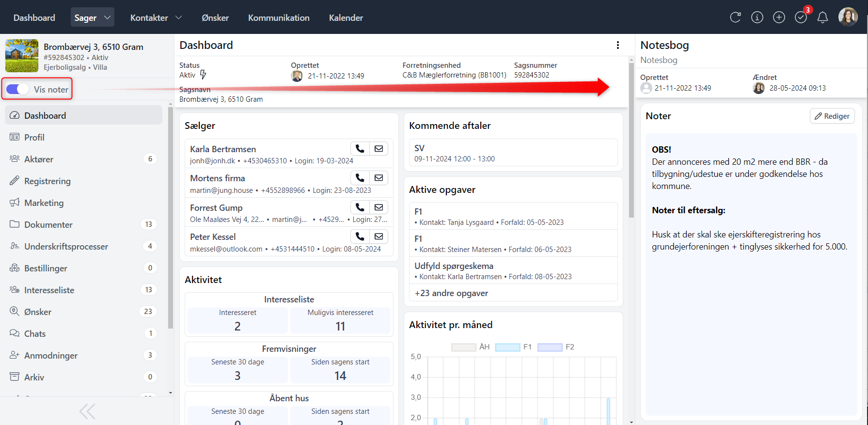Call Karla Bertramsen via phone icon
The height and width of the screenshot is (425, 868).
pyautogui.click(x=360, y=149)
